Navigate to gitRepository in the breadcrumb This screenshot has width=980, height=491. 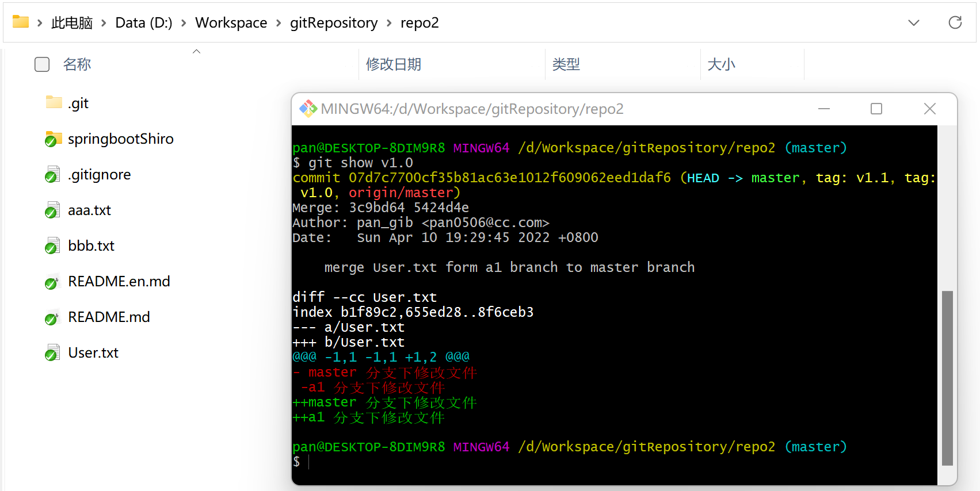tap(334, 23)
